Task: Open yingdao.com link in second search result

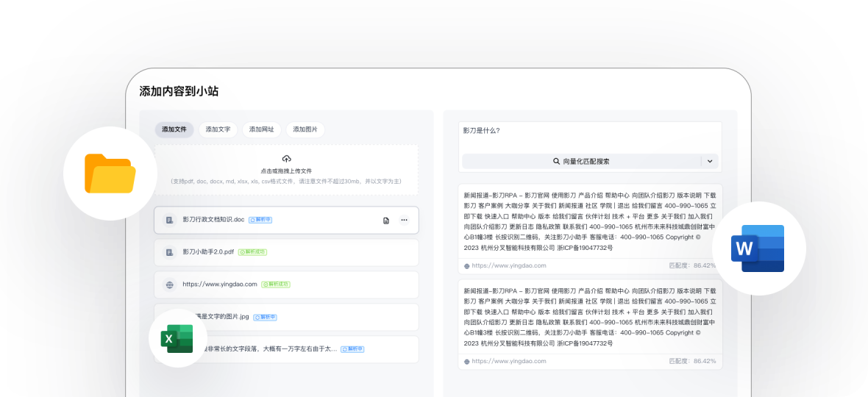Action: [508, 362]
